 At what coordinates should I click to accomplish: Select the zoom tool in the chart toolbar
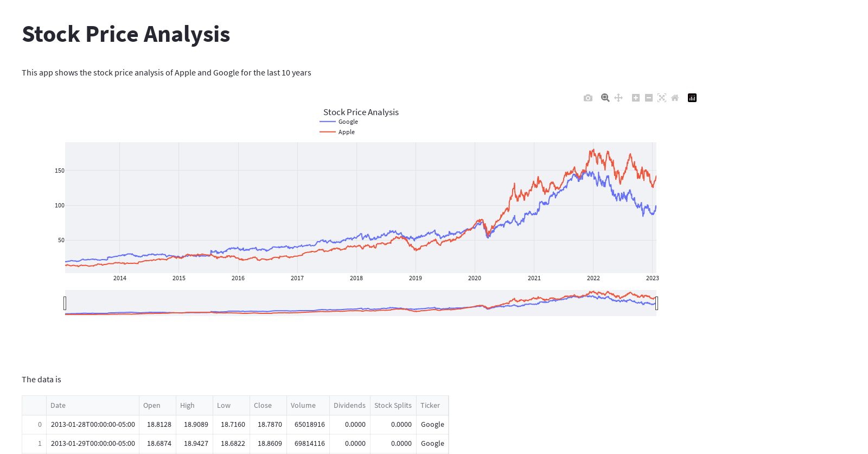pyautogui.click(x=605, y=98)
